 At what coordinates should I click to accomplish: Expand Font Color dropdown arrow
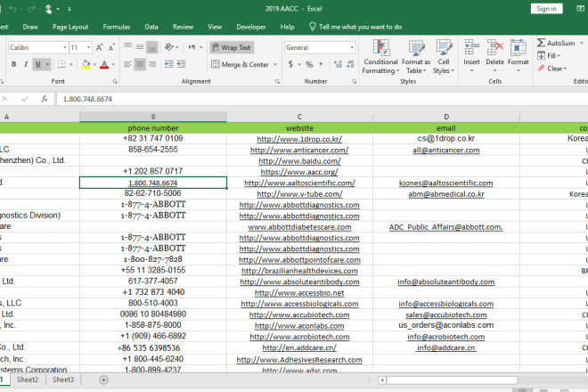pos(113,64)
